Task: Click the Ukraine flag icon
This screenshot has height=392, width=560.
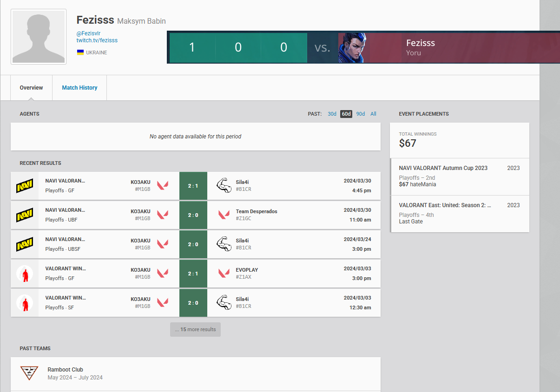Action: (x=80, y=52)
